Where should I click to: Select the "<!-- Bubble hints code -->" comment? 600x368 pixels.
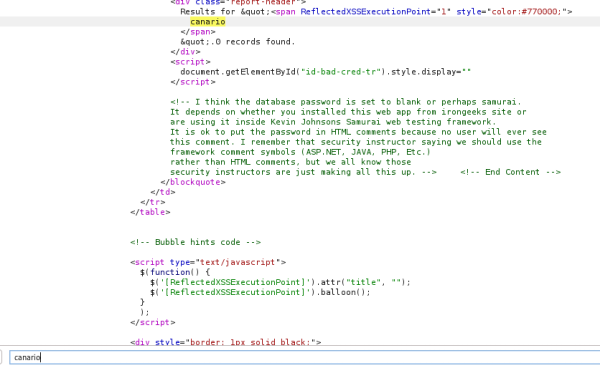196,242
